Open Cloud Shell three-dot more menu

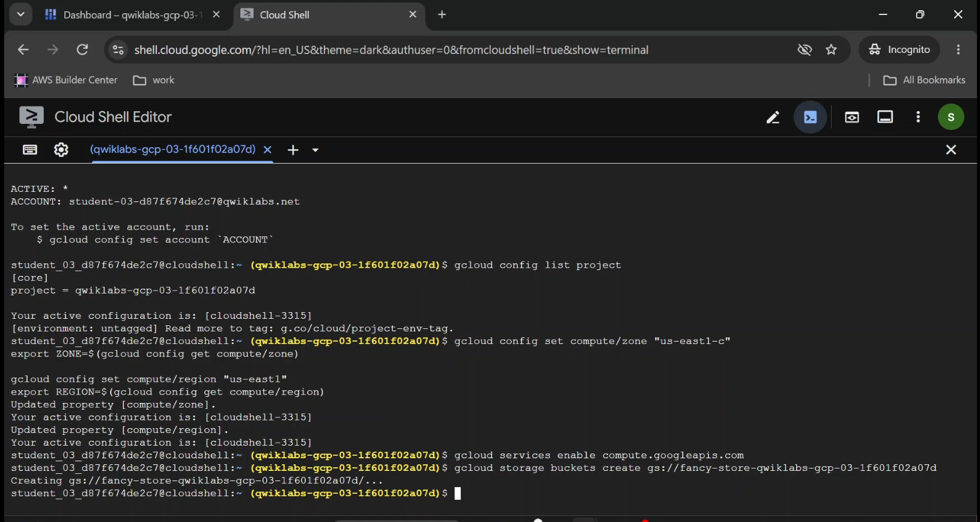tap(918, 117)
